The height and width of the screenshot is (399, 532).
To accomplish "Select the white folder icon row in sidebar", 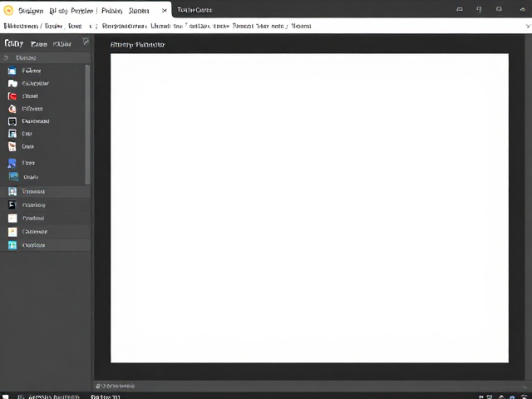I will [x=43, y=83].
